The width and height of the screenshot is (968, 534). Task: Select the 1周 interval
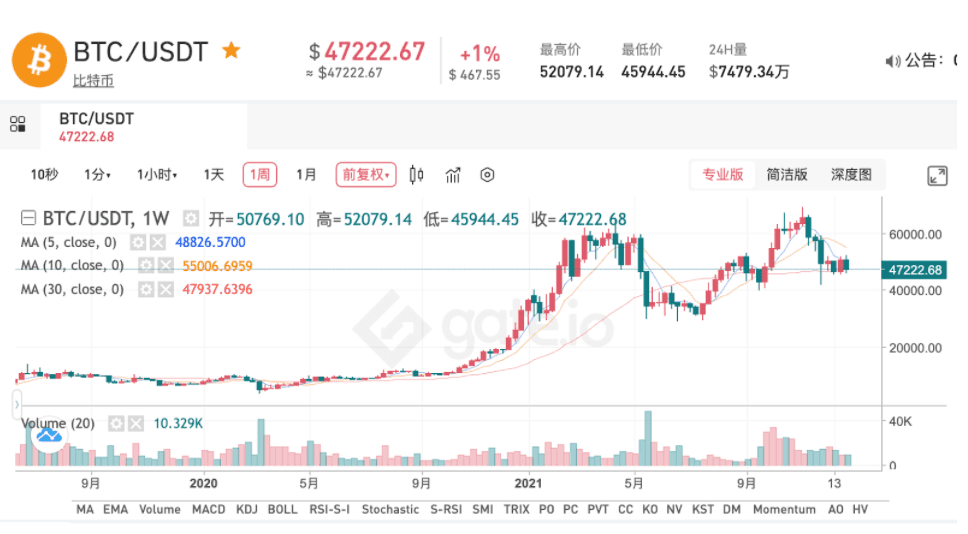click(x=260, y=175)
